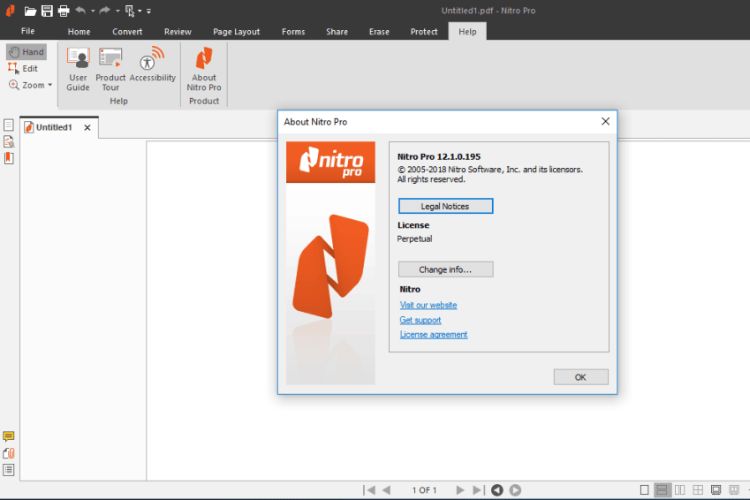Open the Share tab
The width and height of the screenshot is (750, 500).
337,32
